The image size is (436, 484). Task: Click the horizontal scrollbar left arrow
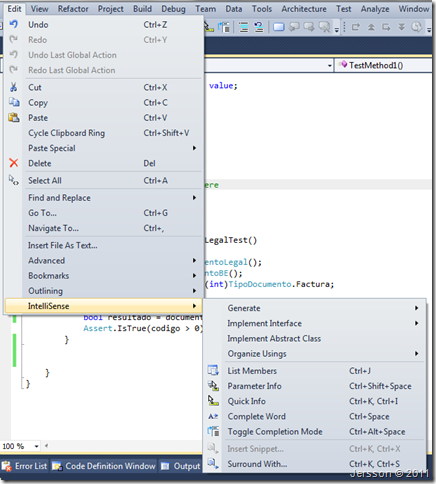click(46, 446)
